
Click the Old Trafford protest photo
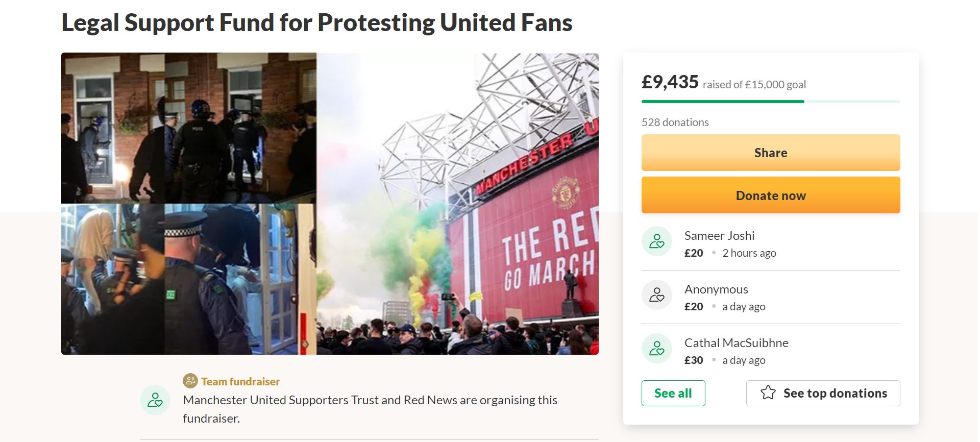click(x=457, y=203)
